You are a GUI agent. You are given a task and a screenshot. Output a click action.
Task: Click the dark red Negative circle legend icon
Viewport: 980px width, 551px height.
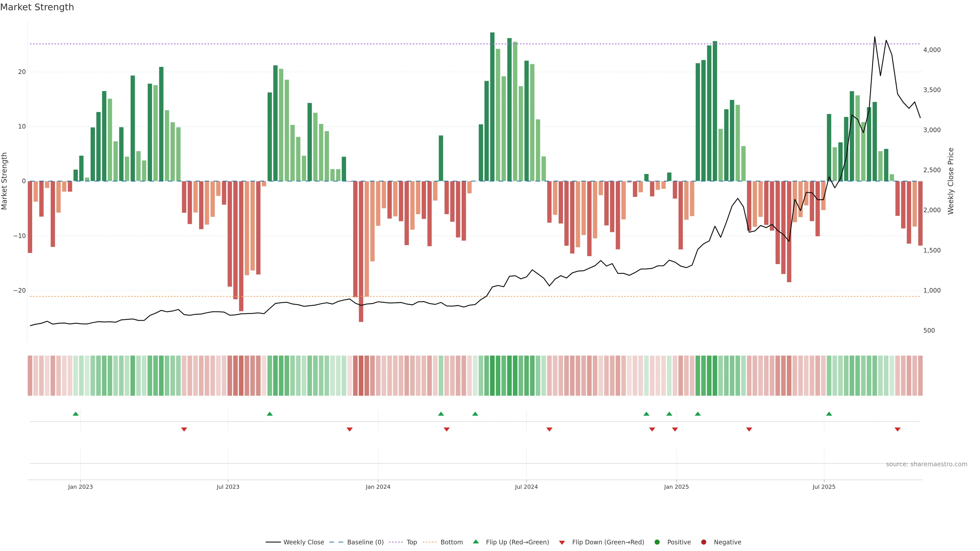tap(703, 542)
